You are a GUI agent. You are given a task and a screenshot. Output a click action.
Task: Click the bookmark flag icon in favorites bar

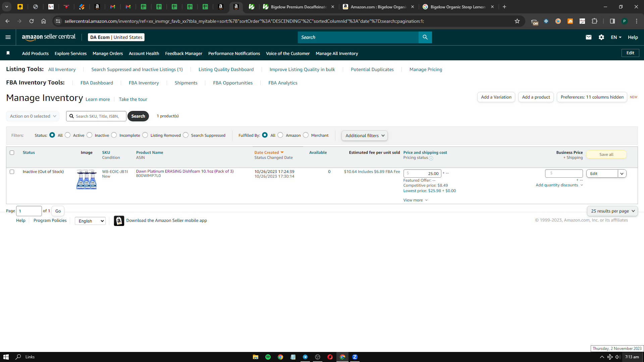[8, 53]
